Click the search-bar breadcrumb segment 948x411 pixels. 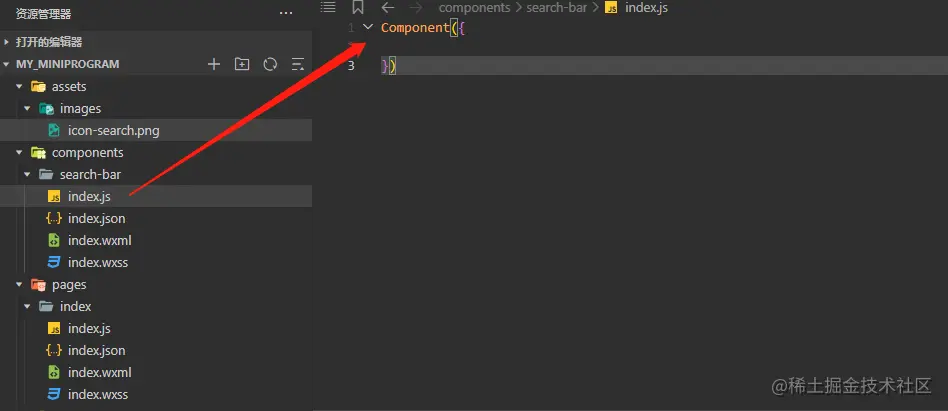click(x=556, y=8)
